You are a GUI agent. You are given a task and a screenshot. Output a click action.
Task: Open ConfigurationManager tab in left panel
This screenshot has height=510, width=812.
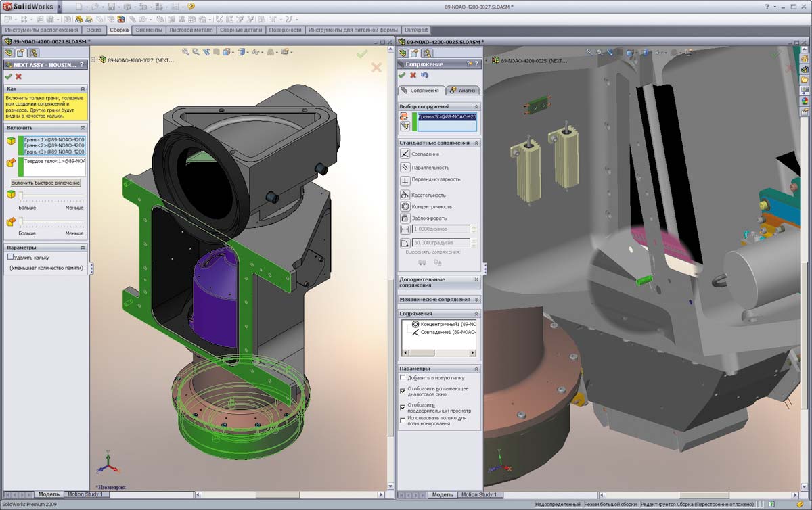[x=32, y=53]
